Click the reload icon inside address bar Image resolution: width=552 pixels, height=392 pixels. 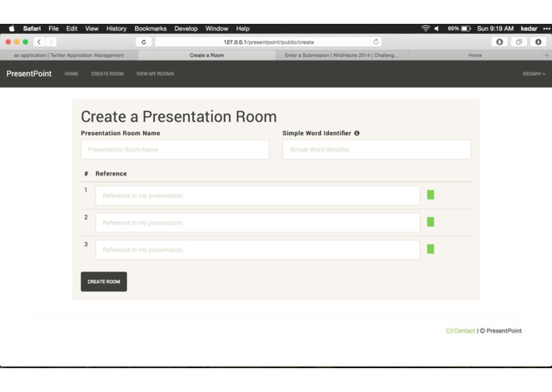pyautogui.click(x=376, y=42)
